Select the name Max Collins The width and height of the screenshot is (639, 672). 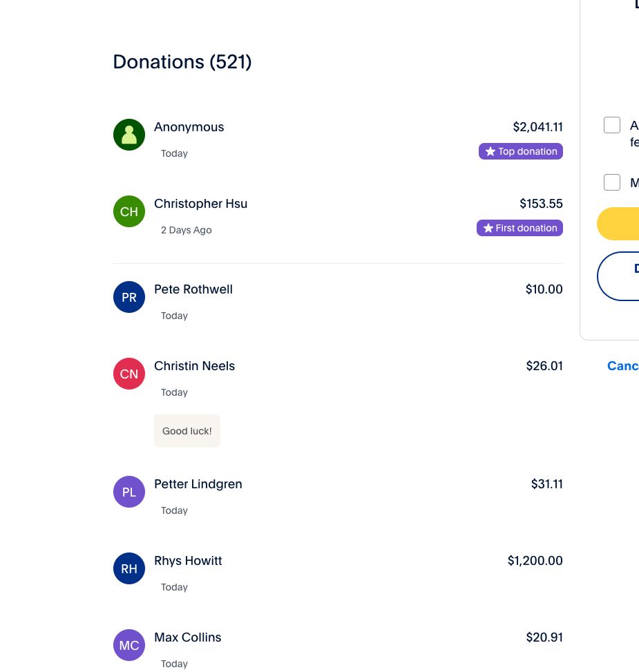pos(188,637)
